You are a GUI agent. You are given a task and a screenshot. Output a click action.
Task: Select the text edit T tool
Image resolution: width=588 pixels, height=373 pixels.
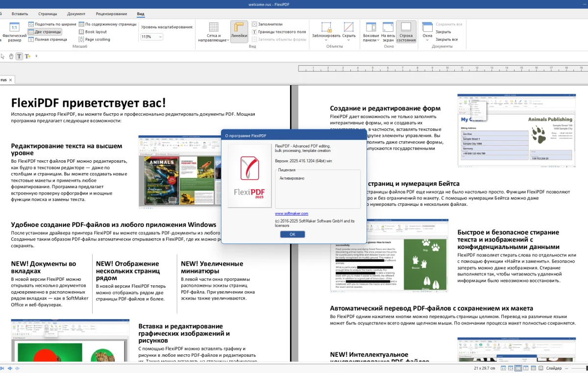19,56
